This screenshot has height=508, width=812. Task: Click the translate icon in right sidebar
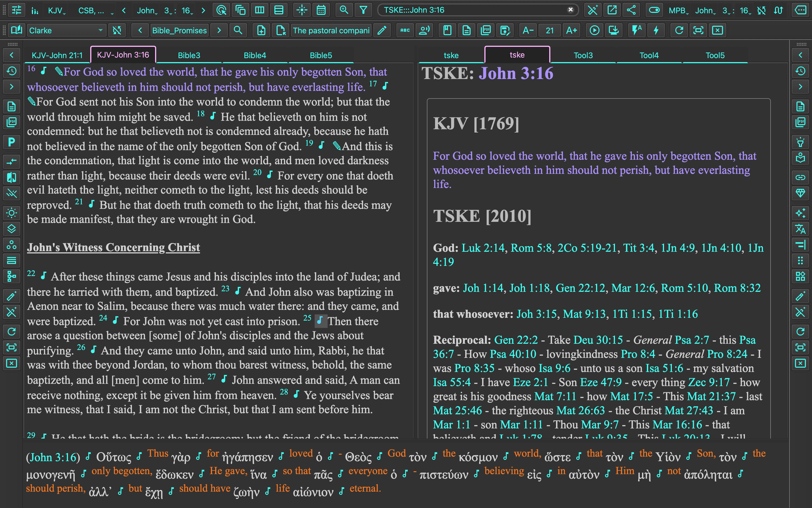click(800, 229)
